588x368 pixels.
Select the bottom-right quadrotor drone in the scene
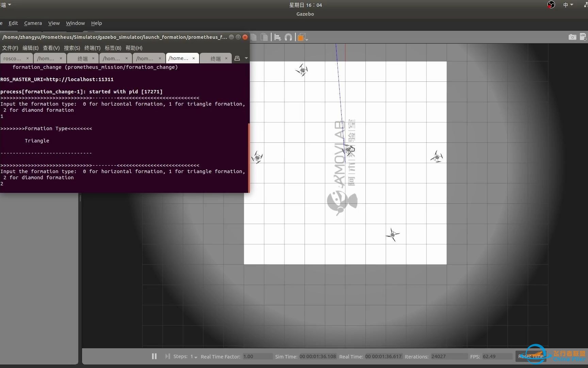pos(393,235)
